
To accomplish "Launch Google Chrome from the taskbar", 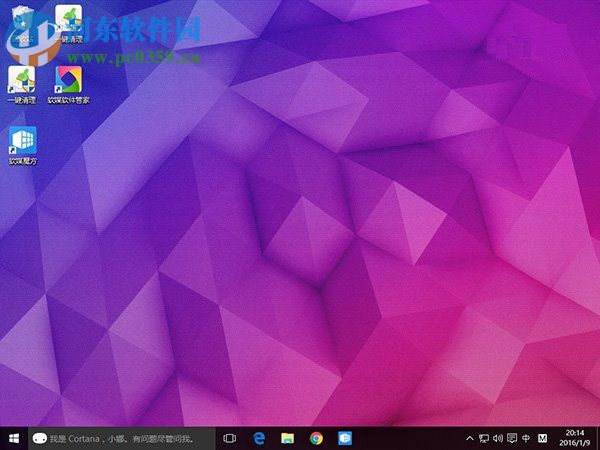I will tap(316, 439).
